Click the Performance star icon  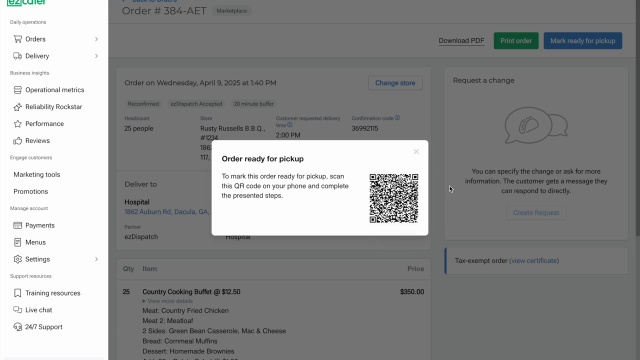[x=18, y=124]
